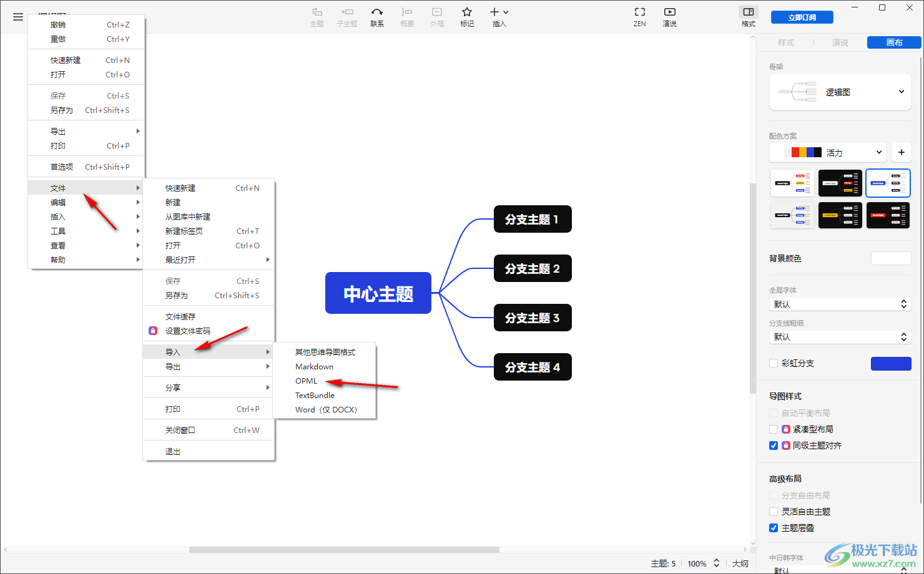Screen dimensions: 924x574
Task: Open the 中日韩字体 font dropdown
Action: pyautogui.click(x=840, y=570)
